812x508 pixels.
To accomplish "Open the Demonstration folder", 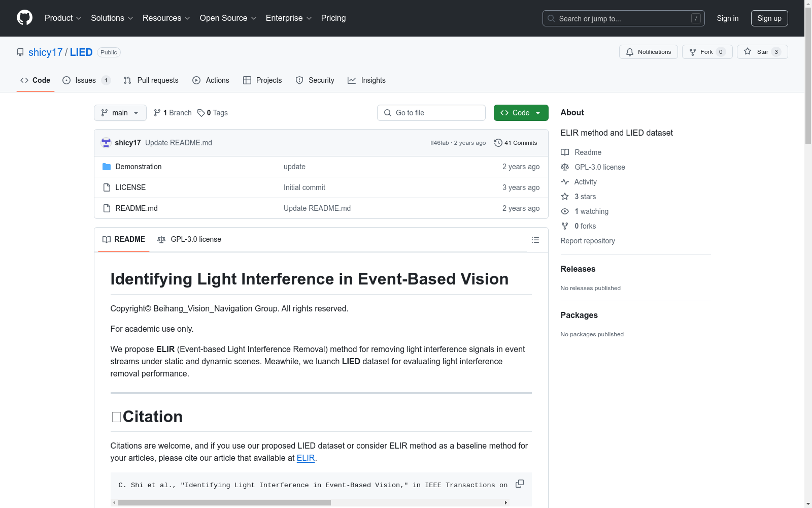I will point(139,167).
